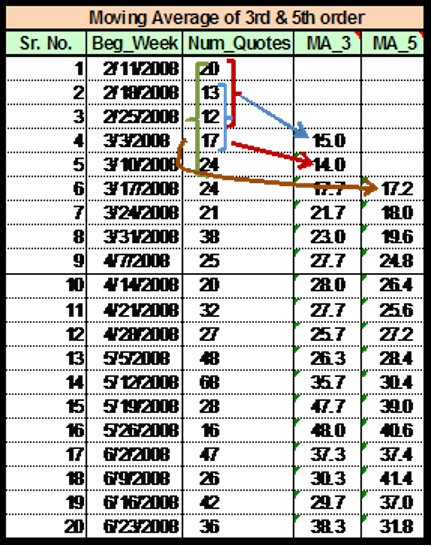The height and width of the screenshot is (546, 432).
Task: Select the title cell 'Moving Average of 3rd & 5th order'
Action: pyautogui.click(x=215, y=18)
